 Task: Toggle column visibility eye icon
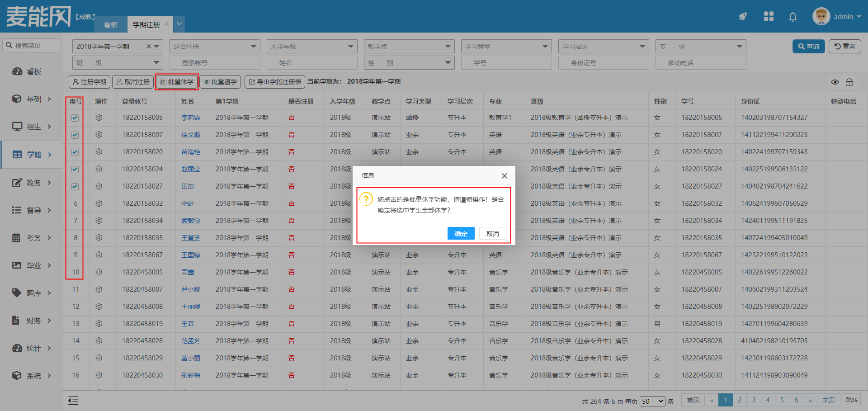tap(835, 82)
